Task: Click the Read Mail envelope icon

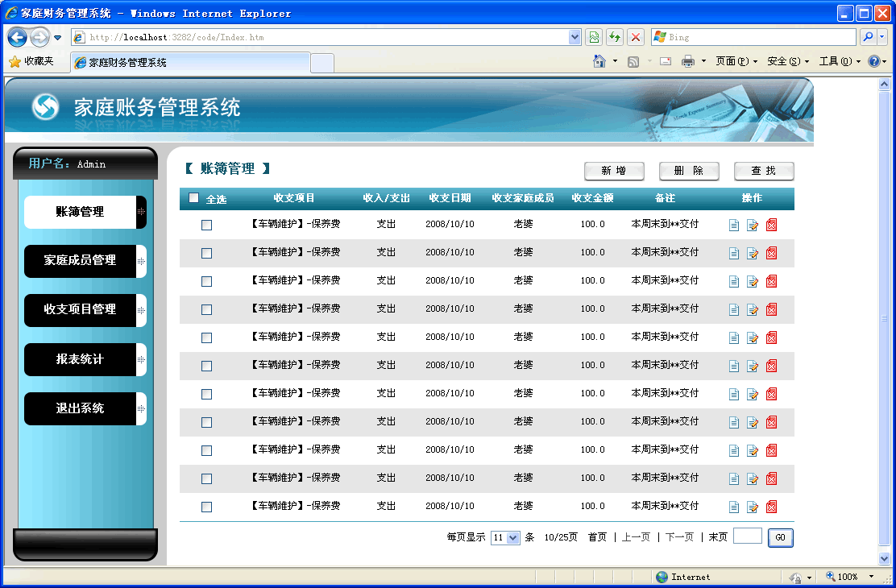Action: coord(666,61)
